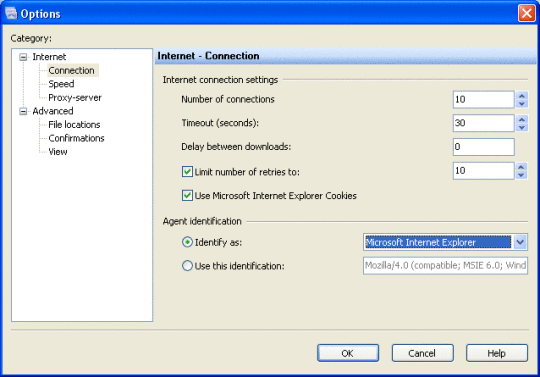
Task: Decrease Number of connections value
Action: [x=522, y=104]
